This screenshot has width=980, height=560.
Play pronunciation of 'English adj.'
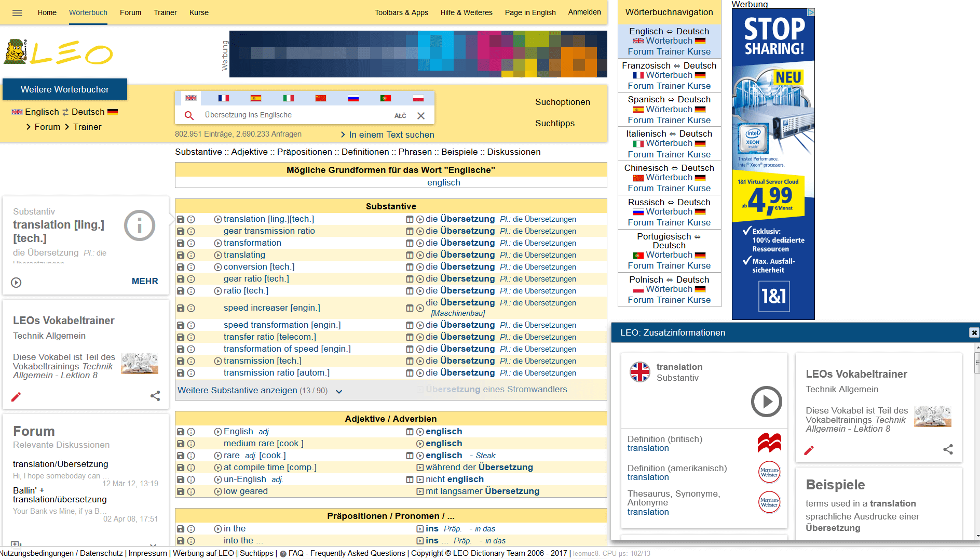(x=218, y=432)
